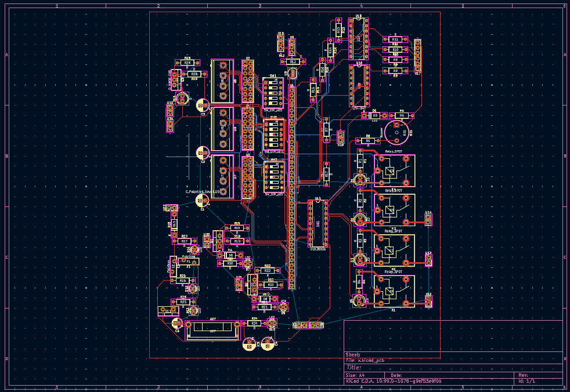This screenshot has width=570, height=392.
Task: Select resistor R14 footprint
Action: point(330,50)
